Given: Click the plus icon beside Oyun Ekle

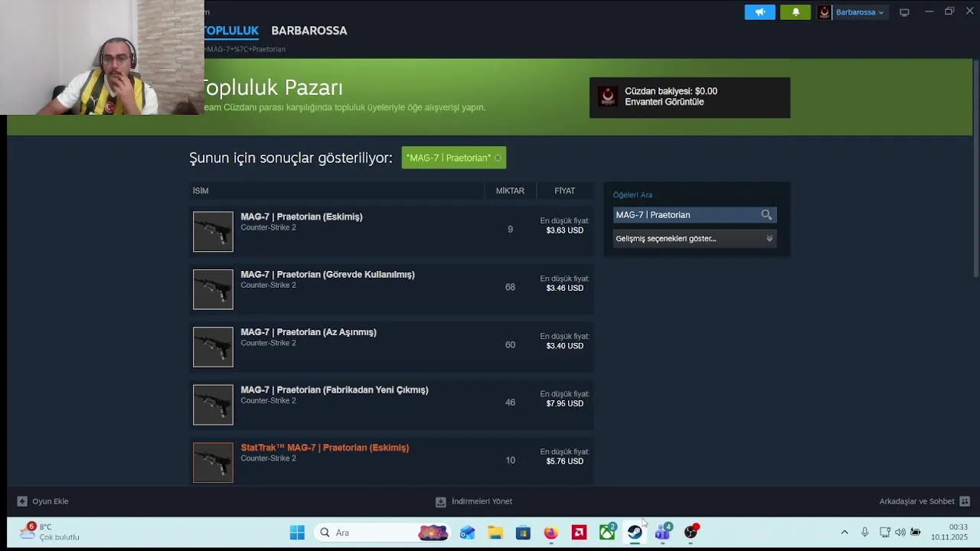Looking at the screenshot, I should (22, 501).
